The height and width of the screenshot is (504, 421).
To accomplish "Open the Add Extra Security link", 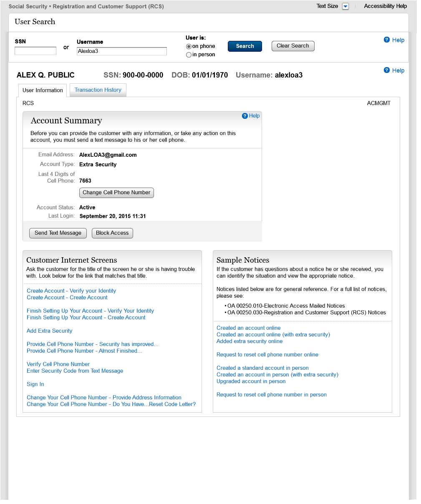I will 50,331.
